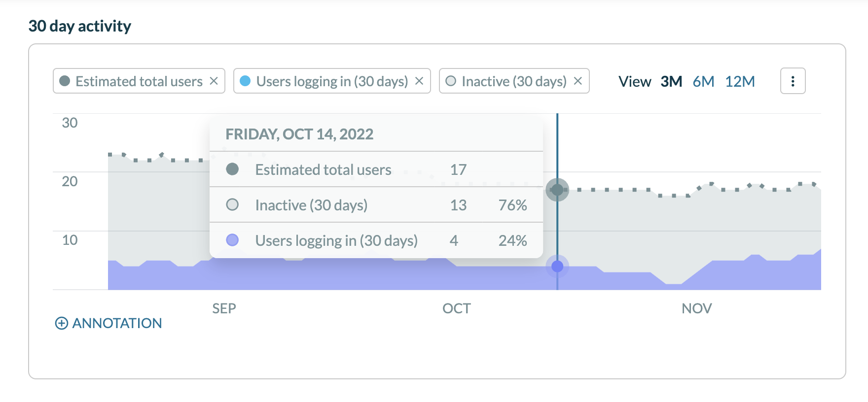This screenshot has width=868, height=402.
Task: Click the tooltip's purple Users logging in dot
Action: (232, 240)
